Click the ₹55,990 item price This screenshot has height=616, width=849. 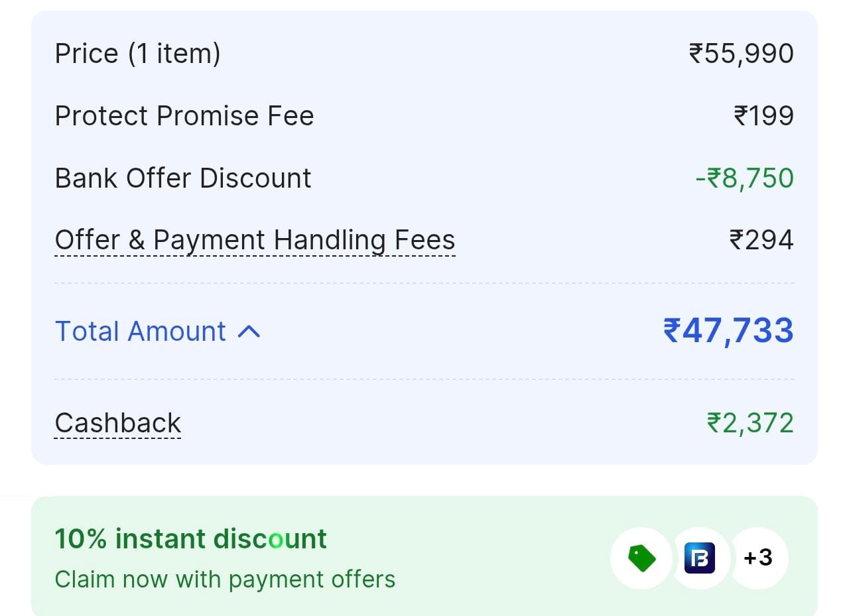click(x=741, y=54)
